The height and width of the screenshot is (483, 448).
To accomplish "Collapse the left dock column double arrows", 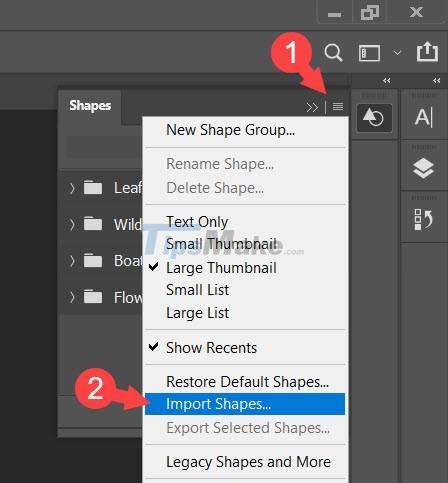I will (x=387, y=80).
